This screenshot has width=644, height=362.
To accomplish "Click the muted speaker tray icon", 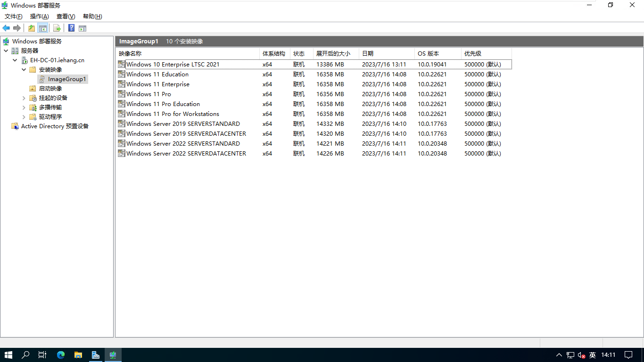I will click(x=581, y=355).
